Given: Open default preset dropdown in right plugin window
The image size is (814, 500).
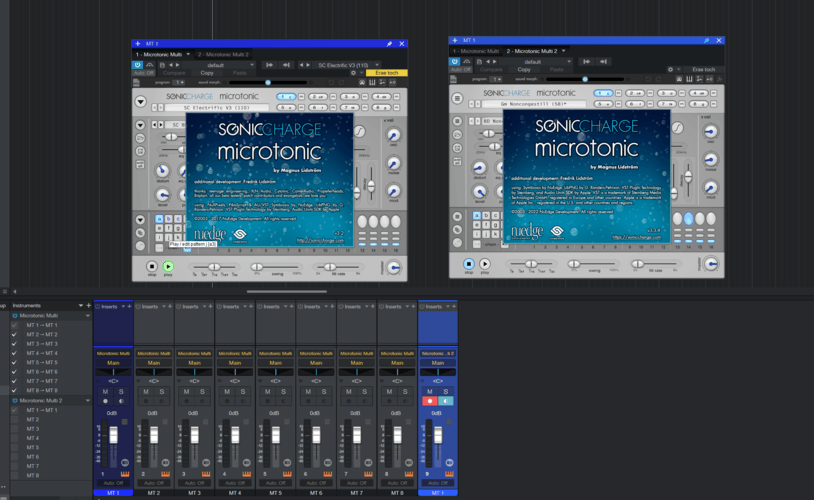Looking at the screenshot, I should tap(536, 61).
